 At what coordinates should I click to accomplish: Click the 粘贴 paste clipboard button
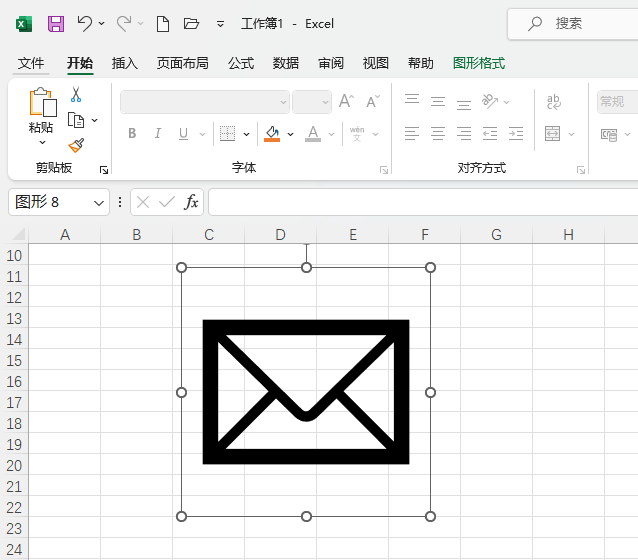click(x=42, y=102)
